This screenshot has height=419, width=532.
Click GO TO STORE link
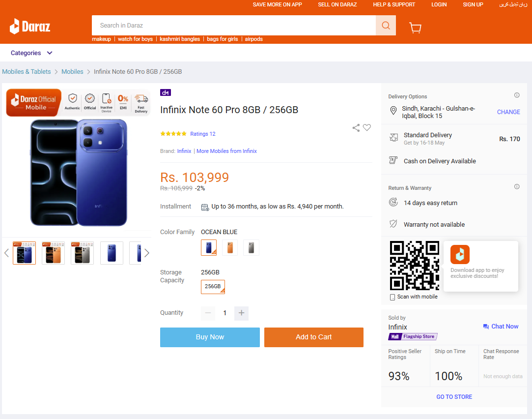tap(454, 397)
